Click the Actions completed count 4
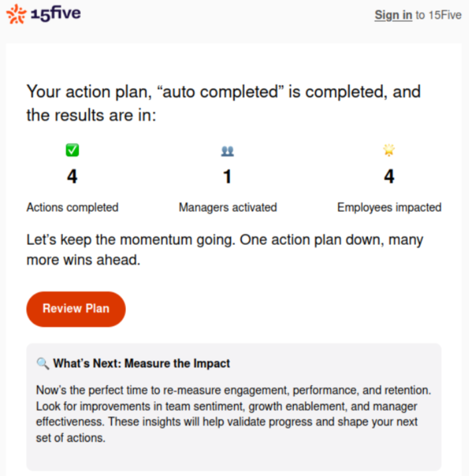 [72, 177]
